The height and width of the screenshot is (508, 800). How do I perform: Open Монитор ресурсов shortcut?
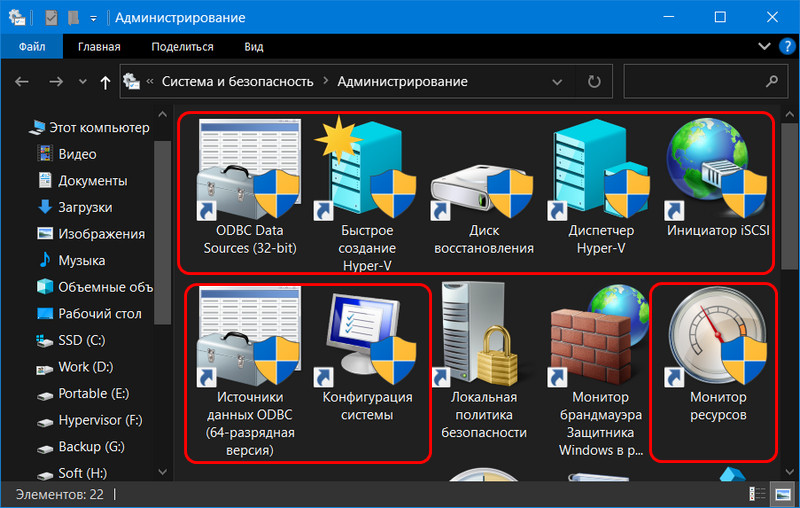pos(718,354)
